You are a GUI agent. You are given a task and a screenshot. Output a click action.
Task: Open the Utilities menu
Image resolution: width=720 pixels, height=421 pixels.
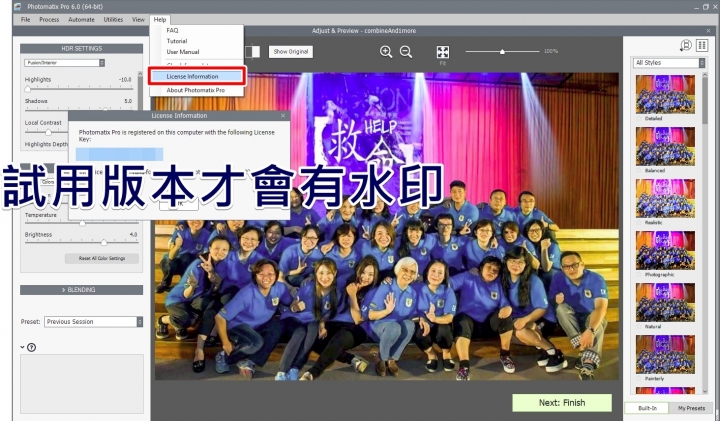click(x=113, y=20)
